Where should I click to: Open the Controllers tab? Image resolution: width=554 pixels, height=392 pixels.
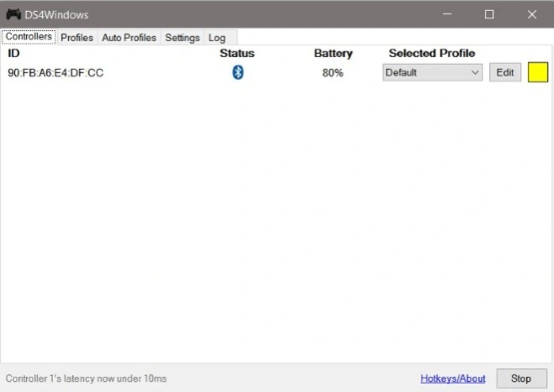click(29, 36)
